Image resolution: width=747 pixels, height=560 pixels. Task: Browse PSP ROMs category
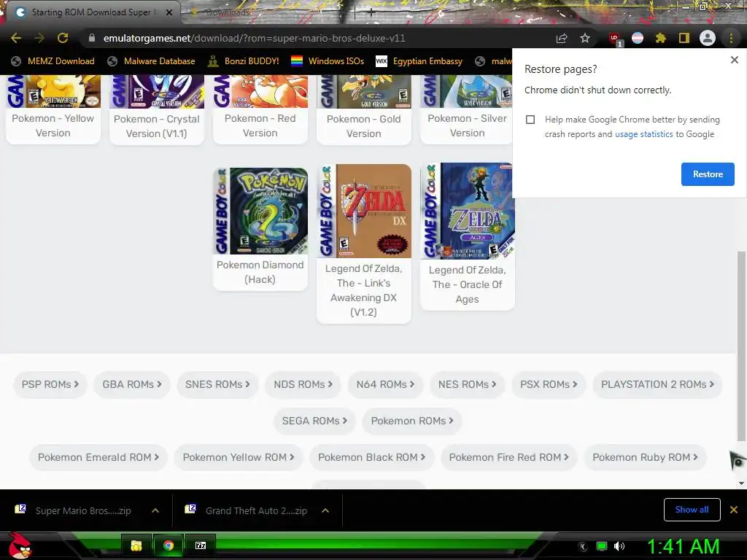pos(50,384)
